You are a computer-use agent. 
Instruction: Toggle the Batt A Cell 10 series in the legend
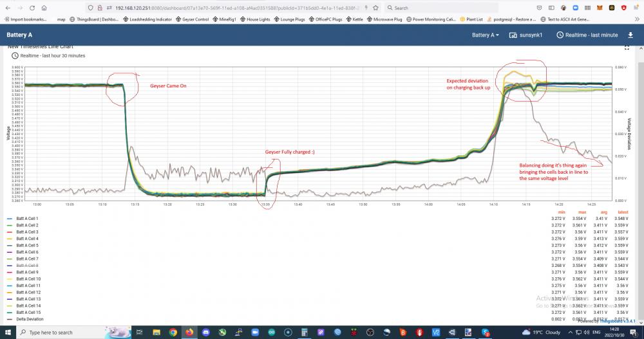[28, 279]
